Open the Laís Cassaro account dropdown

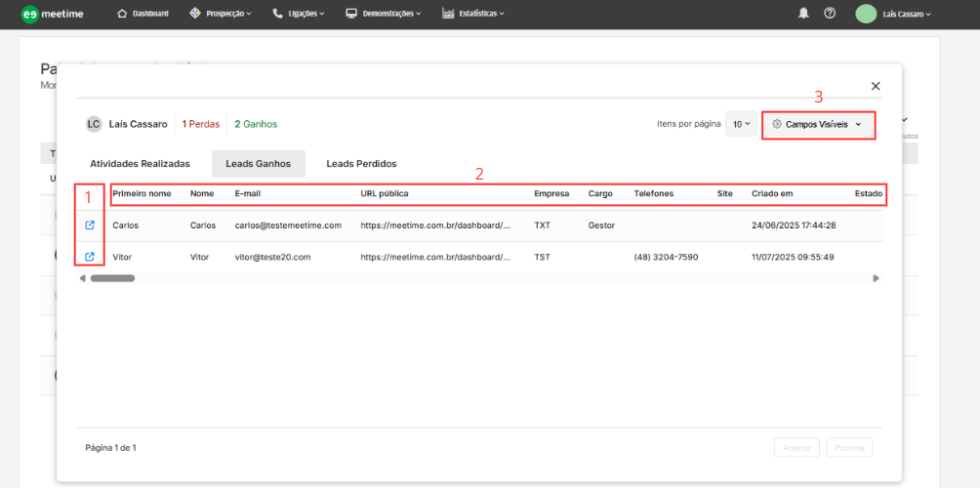(907, 14)
